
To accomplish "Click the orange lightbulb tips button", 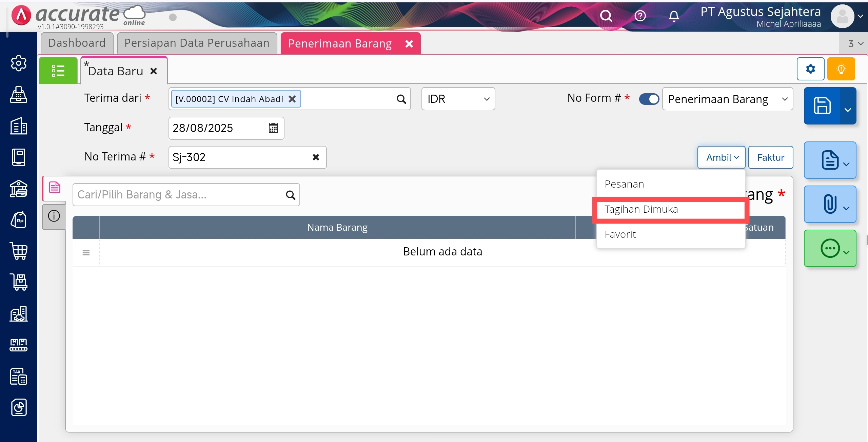I will [841, 69].
